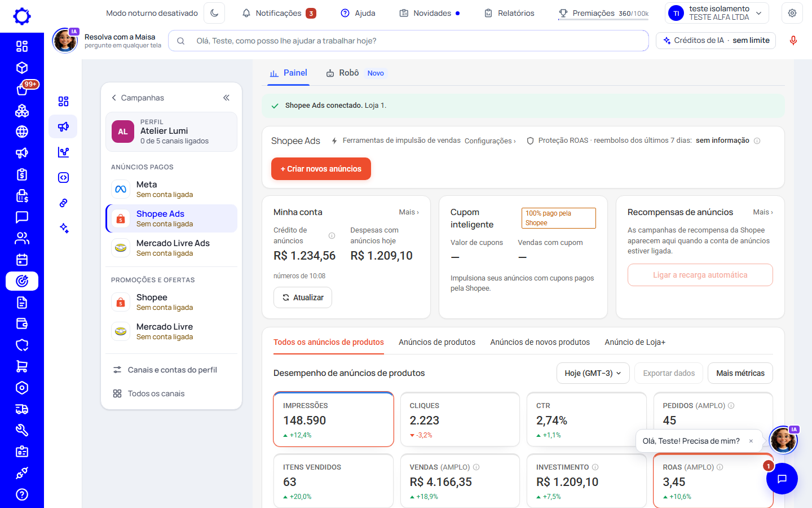Click the Maisa assistant search input field
812x508 pixels.
click(x=408, y=41)
